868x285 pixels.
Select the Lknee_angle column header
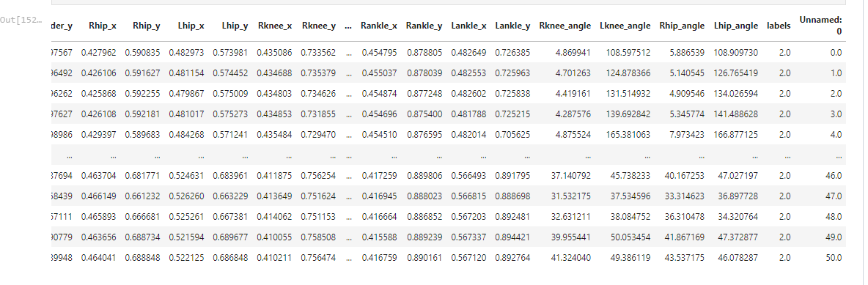625,26
